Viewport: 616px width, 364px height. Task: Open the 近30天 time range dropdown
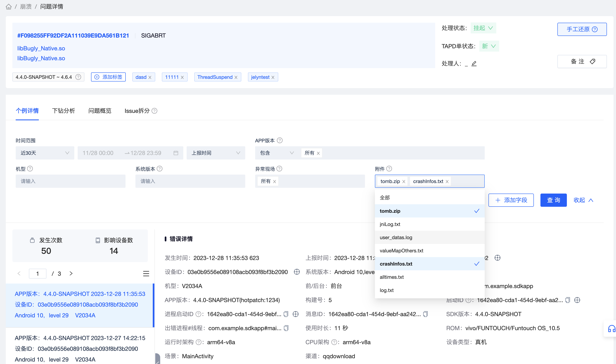coord(45,153)
